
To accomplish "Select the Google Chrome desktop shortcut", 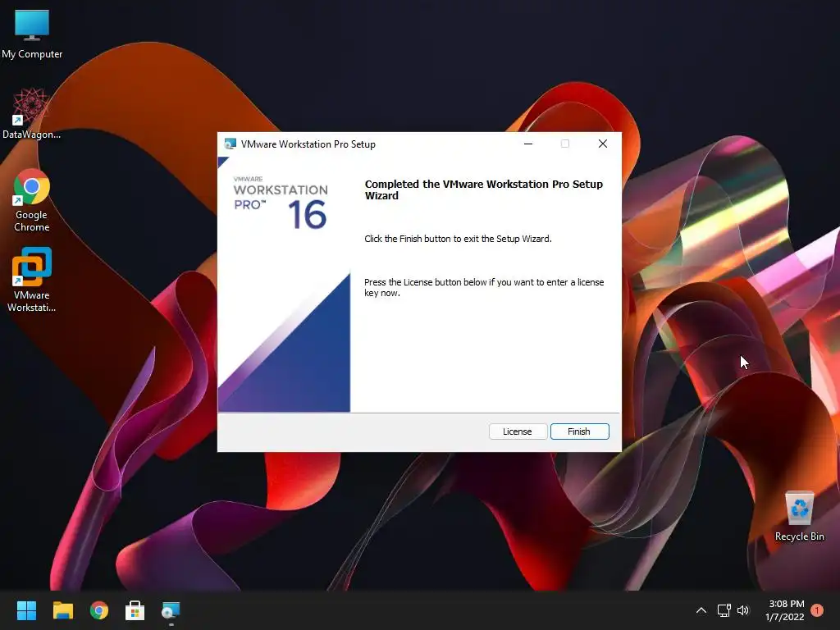I will coord(32,200).
